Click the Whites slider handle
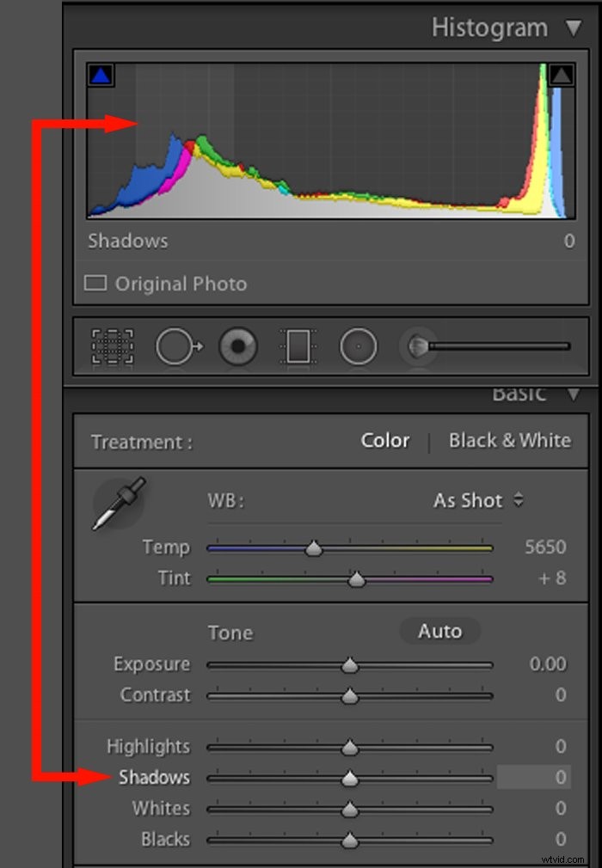The height and width of the screenshot is (868, 602). (349, 810)
